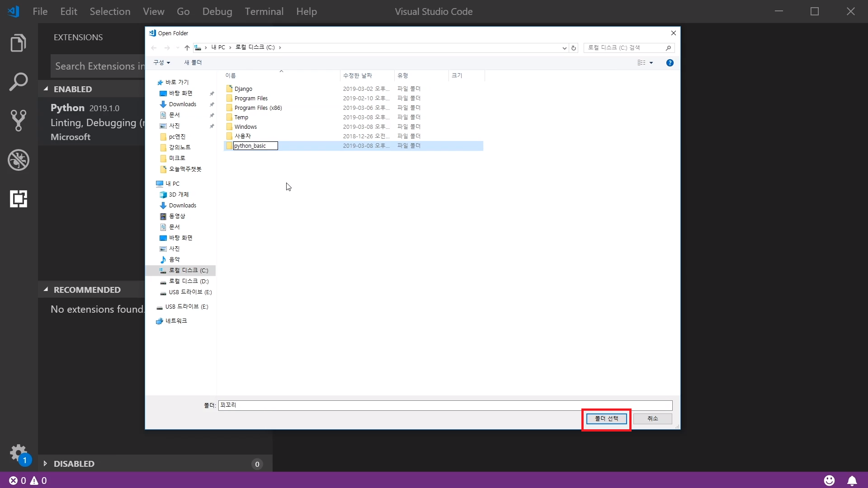Collapse the RECOMMENDED extensions section

click(46, 290)
